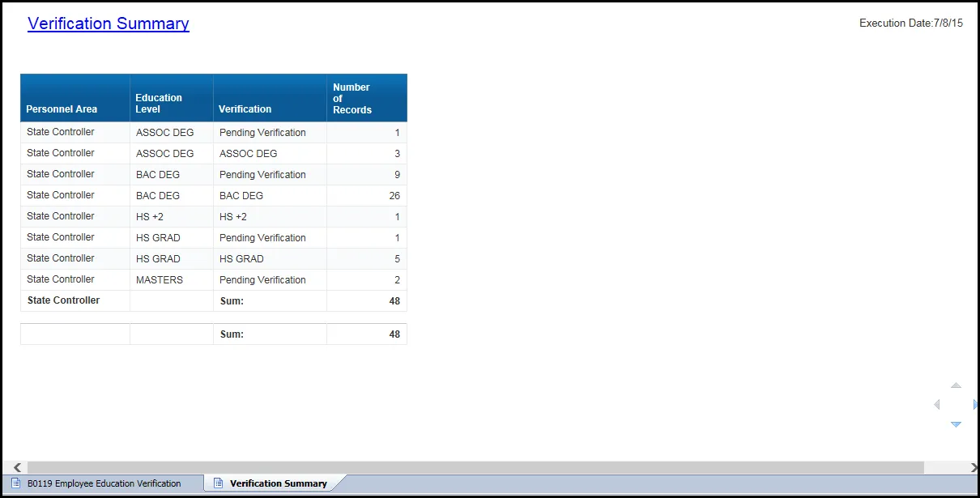
Task: Switch to B0119 Employee Education Verification tab
Action: pos(104,483)
